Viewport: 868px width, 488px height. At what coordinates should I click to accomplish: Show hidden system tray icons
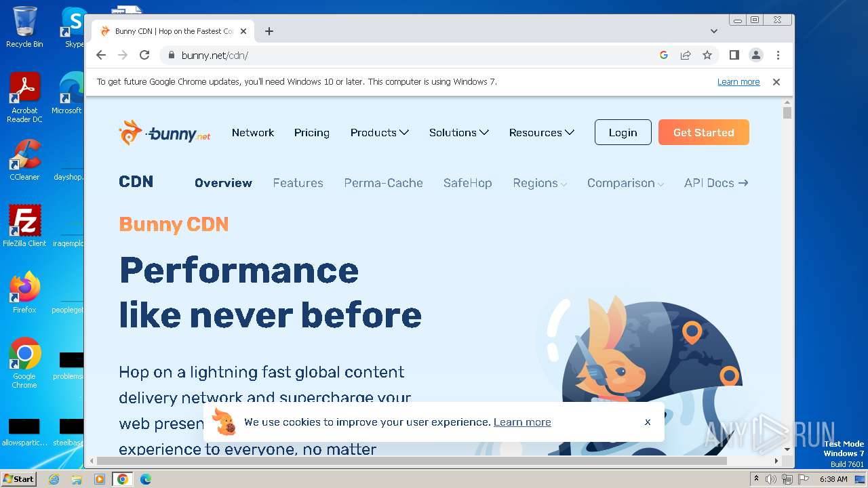click(756, 479)
